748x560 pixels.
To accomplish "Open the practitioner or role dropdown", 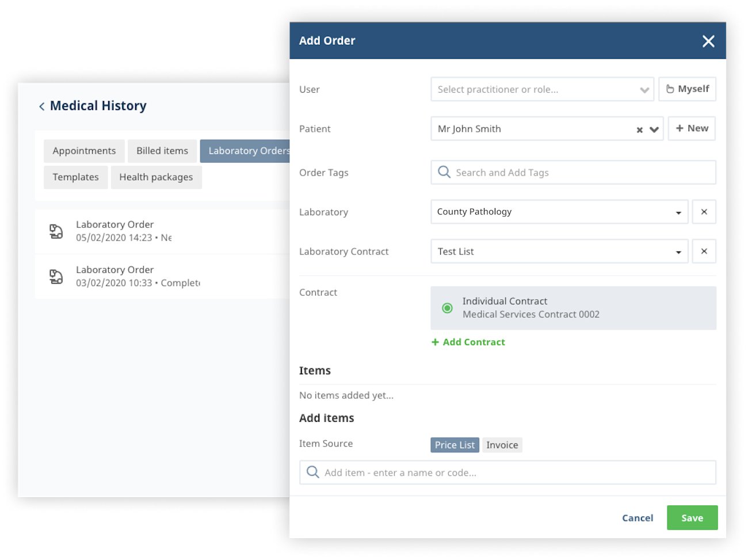I will pos(644,89).
